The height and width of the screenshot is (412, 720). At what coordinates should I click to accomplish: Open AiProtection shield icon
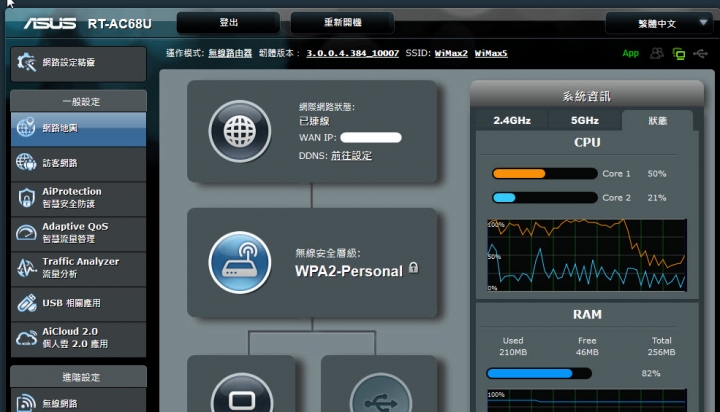tap(26, 198)
